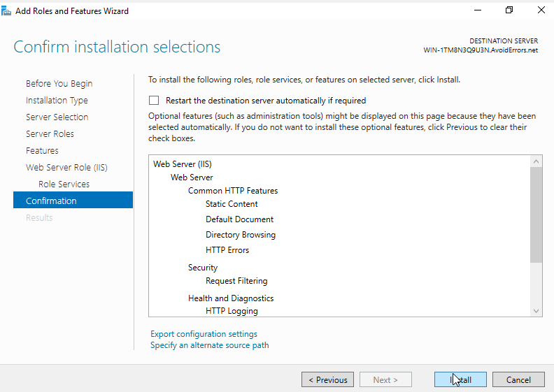Select Web Server Role (IIS) step
Screen dimensions: 554x392
tap(66, 167)
